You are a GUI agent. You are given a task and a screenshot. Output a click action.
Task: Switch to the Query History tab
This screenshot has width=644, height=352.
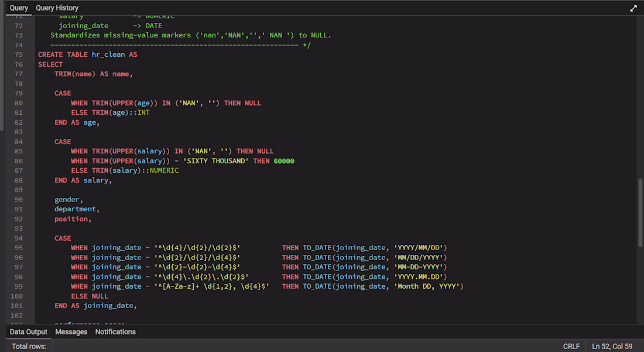[x=57, y=8]
